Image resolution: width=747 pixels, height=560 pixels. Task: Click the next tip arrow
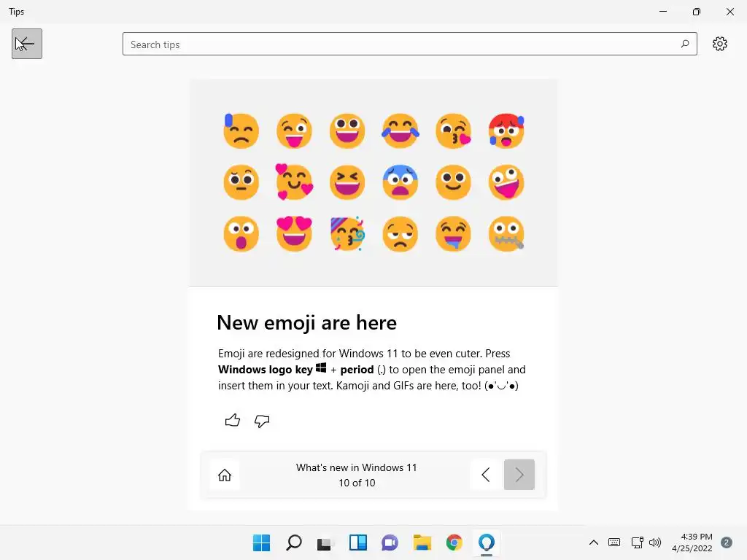pyautogui.click(x=519, y=475)
